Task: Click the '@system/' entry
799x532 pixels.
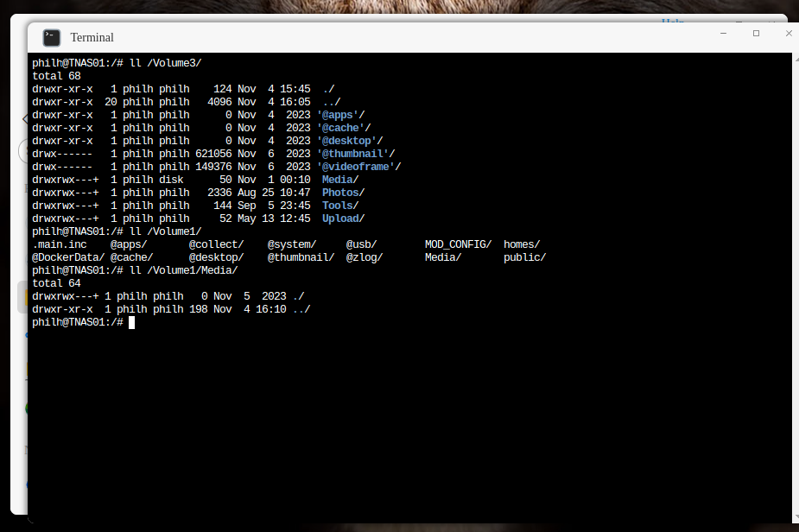Action: coord(292,244)
